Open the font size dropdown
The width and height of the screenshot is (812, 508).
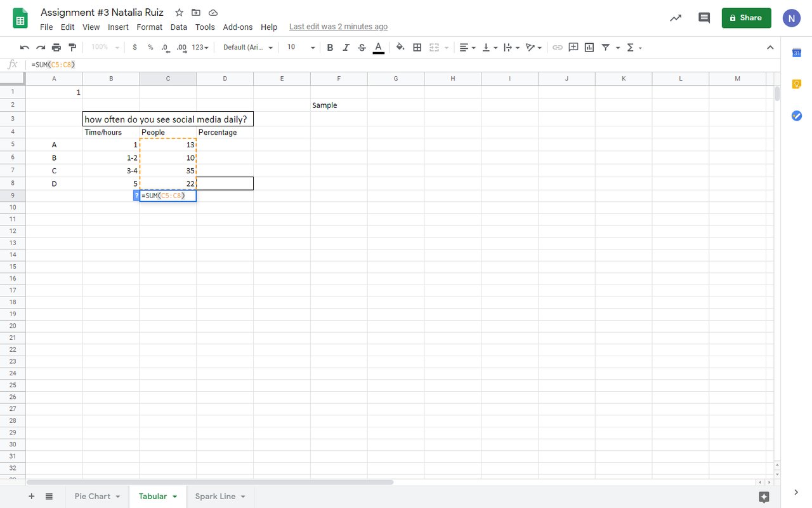tap(301, 48)
